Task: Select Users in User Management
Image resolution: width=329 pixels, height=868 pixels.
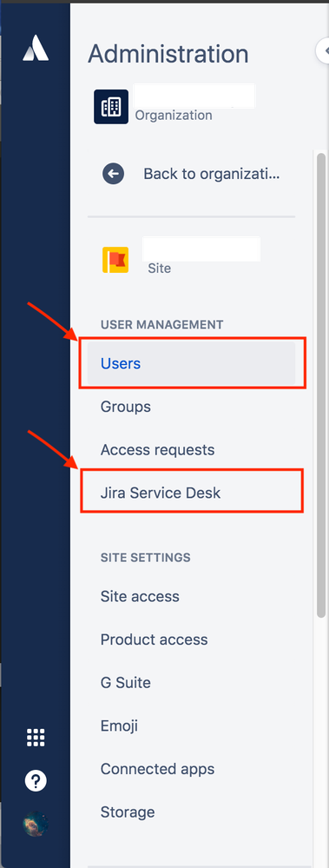Action: (x=191, y=363)
